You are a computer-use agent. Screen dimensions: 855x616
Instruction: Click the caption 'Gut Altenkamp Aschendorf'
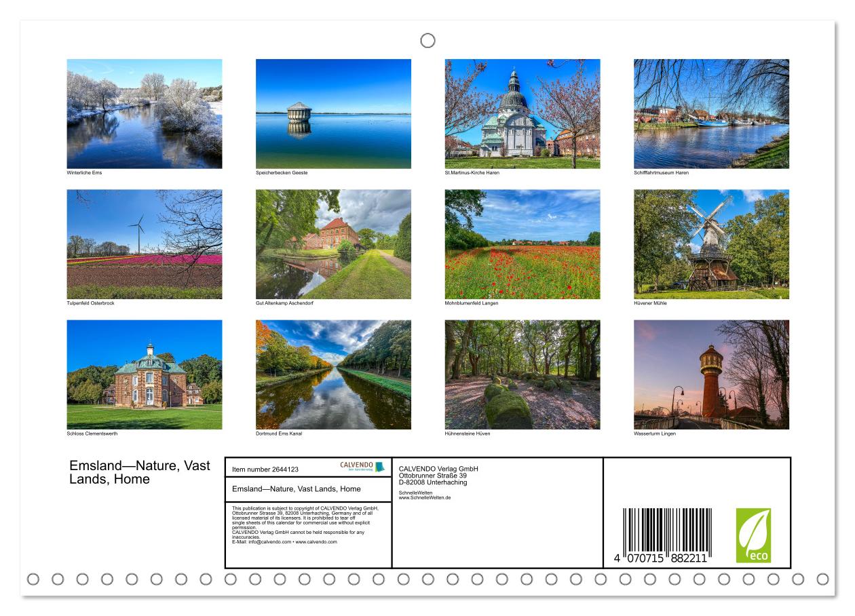(284, 303)
